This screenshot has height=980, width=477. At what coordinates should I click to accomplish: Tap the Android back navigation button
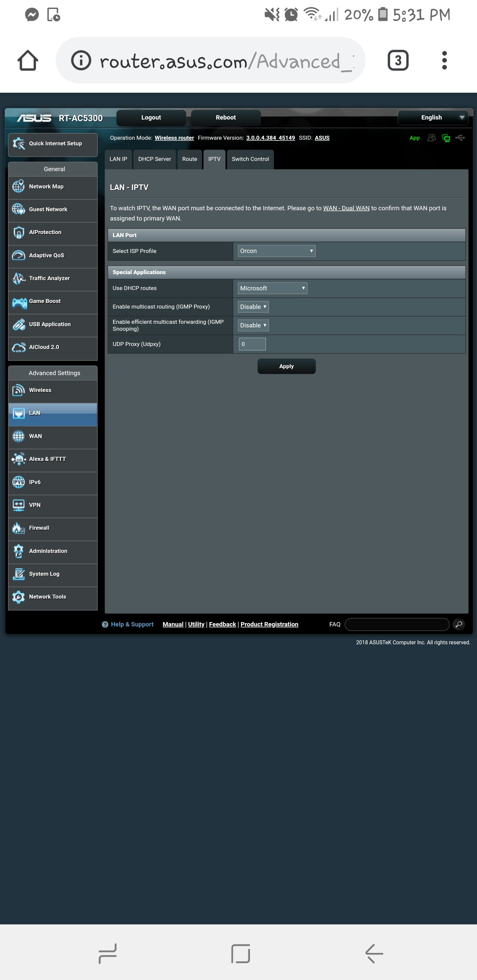[374, 954]
